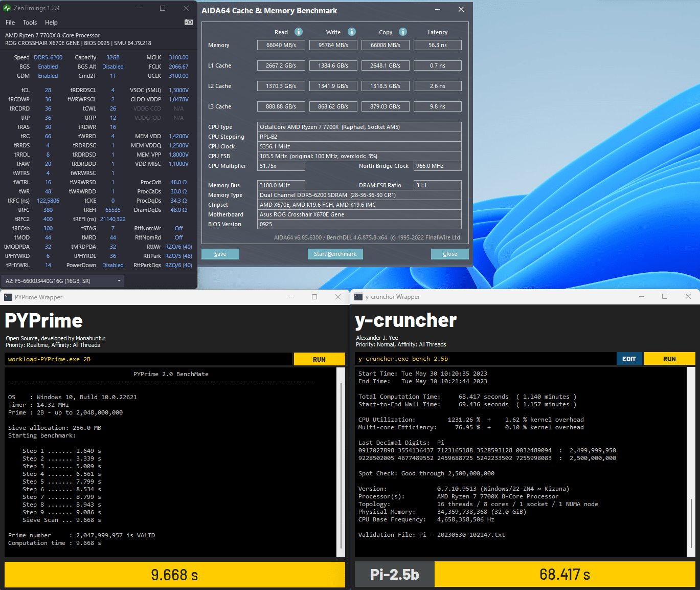
Task: Click the L2 Cache latency 2.6 ns
Action: coord(438,86)
